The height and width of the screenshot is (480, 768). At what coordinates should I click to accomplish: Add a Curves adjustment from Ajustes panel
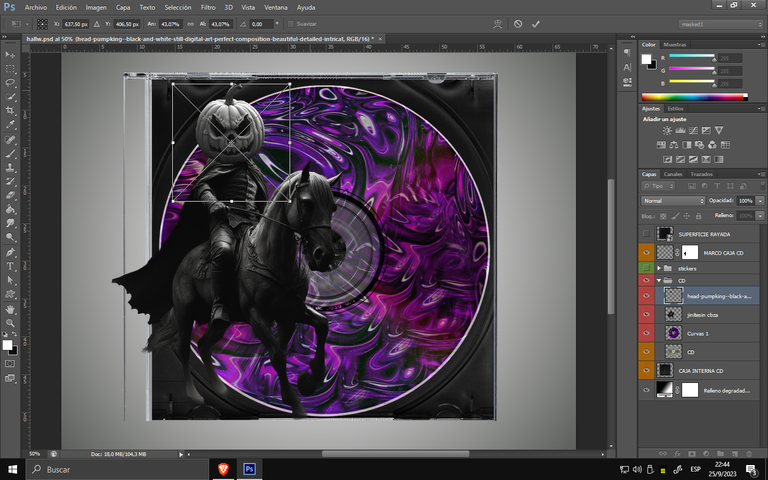[x=693, y=130]
